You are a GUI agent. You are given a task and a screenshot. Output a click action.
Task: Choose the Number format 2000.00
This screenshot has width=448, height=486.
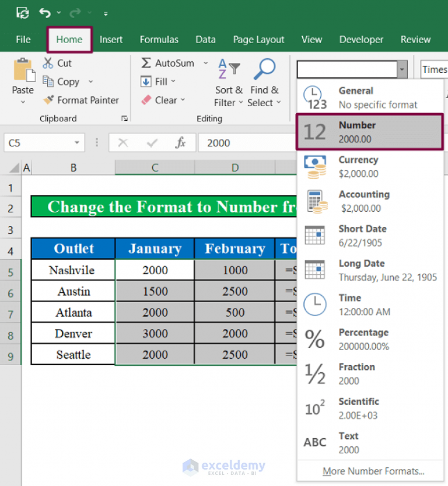coord(370,132)
